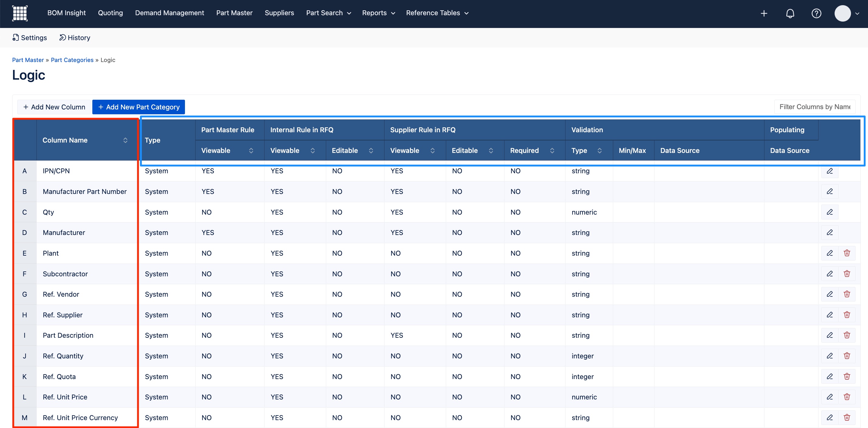Screen dimensions: 868x428
Task: Open the plus create icon in top bar
Action: point(764,13)
